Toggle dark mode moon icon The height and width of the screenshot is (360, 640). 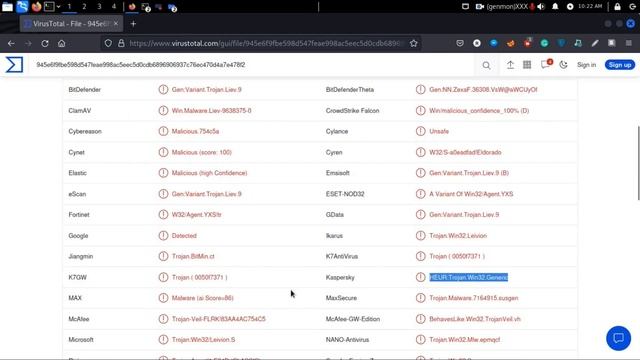pos(563,65)
